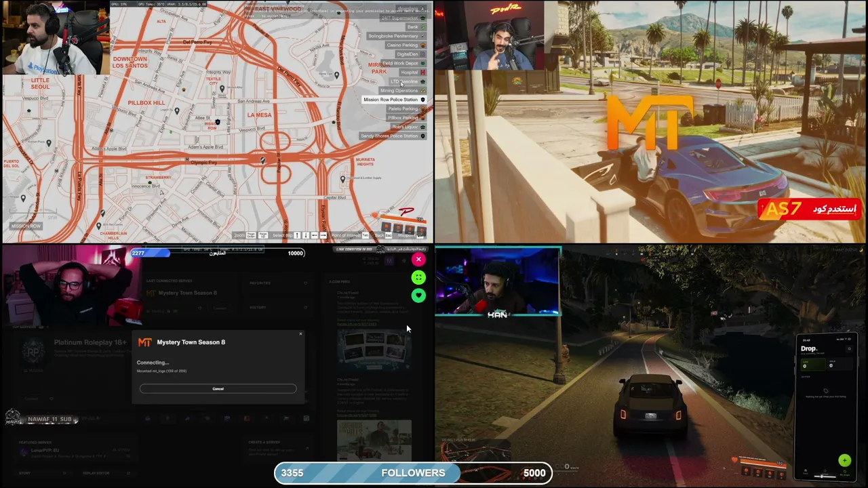Screen dimensions: 868x488
Task: Select Mission Row Police Station in map list
Action: coord(394,100)
